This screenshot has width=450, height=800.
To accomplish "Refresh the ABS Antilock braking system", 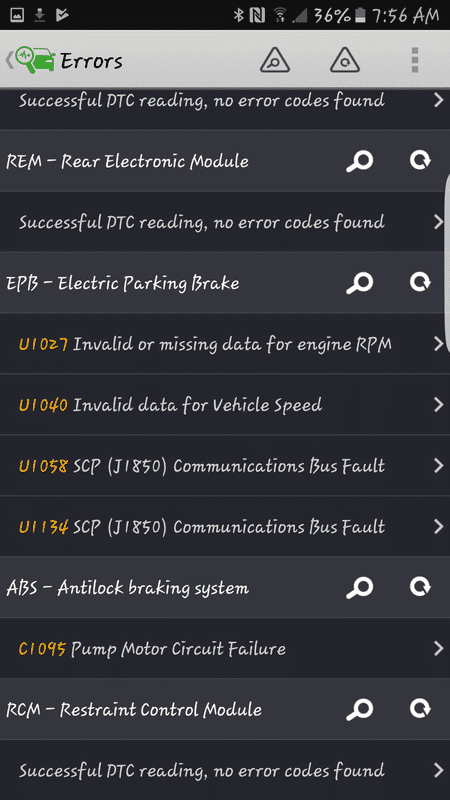I will (x=420, y=587).
